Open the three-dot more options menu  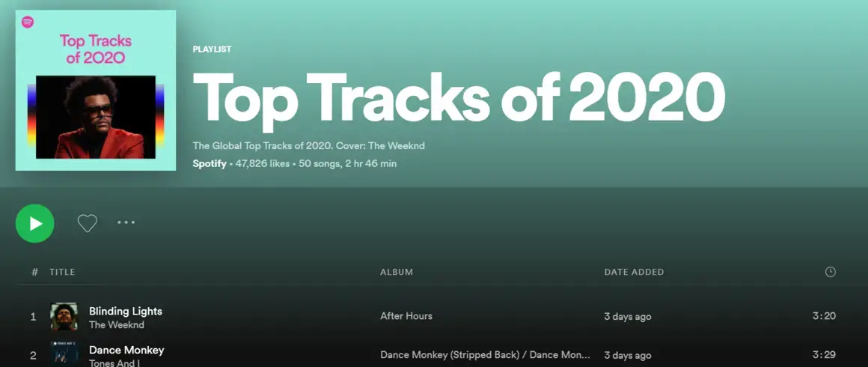point(126,222)
